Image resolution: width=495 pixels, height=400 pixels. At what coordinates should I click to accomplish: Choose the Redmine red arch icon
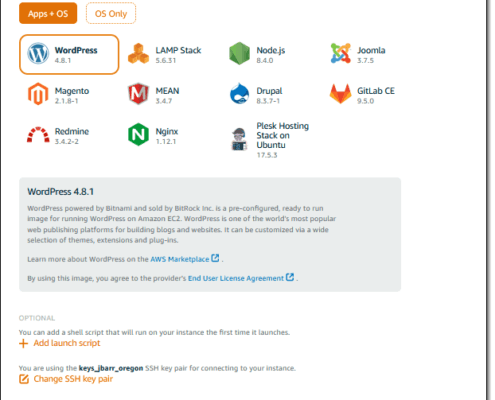(x=38, y=135)
